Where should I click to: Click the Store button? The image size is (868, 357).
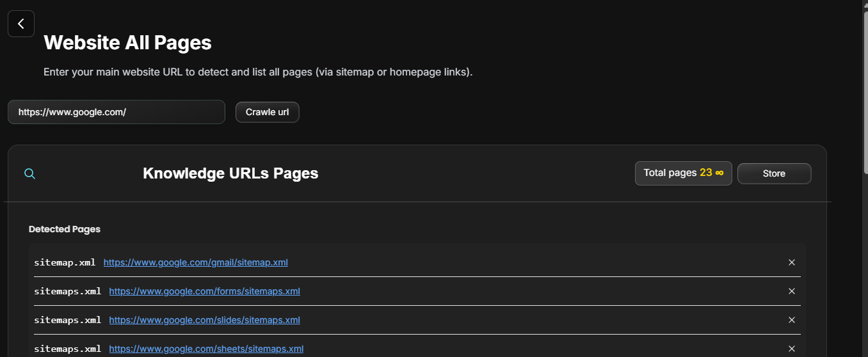coord(774,173)
